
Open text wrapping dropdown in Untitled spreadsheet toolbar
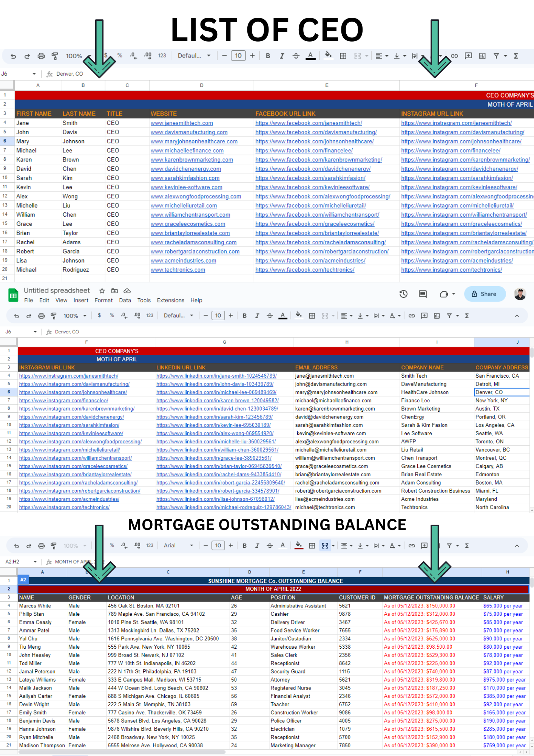coord(379,316)
